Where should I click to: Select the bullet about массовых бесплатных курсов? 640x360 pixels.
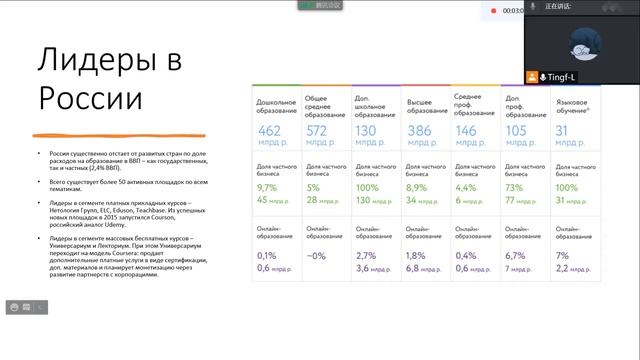(x=129, y=256)
